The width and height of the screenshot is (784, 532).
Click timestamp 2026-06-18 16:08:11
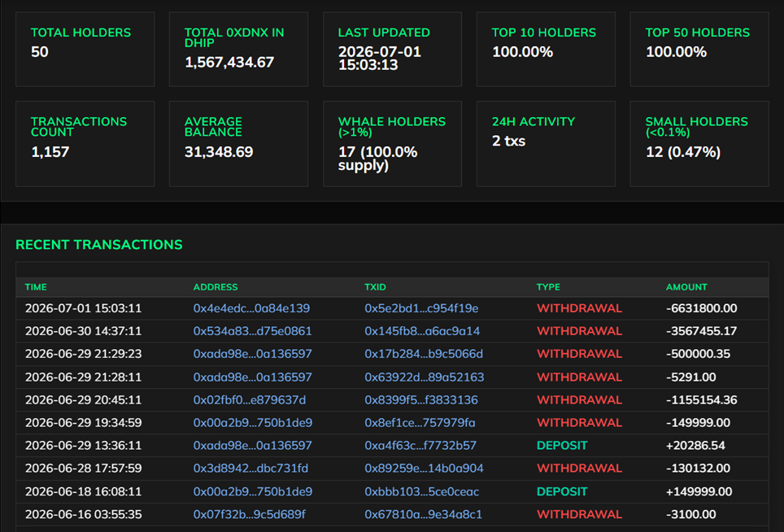click(x=84, y=491)
